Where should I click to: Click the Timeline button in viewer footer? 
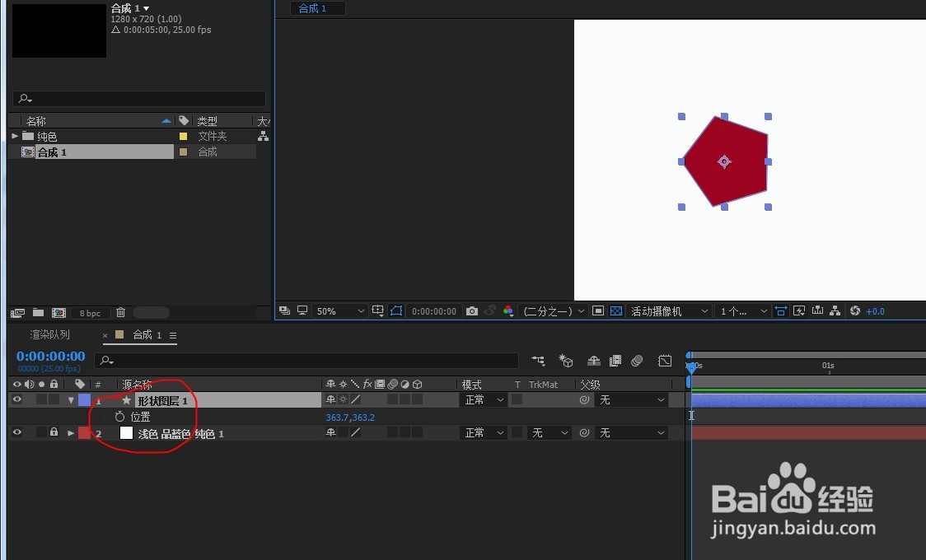point(817,310)
